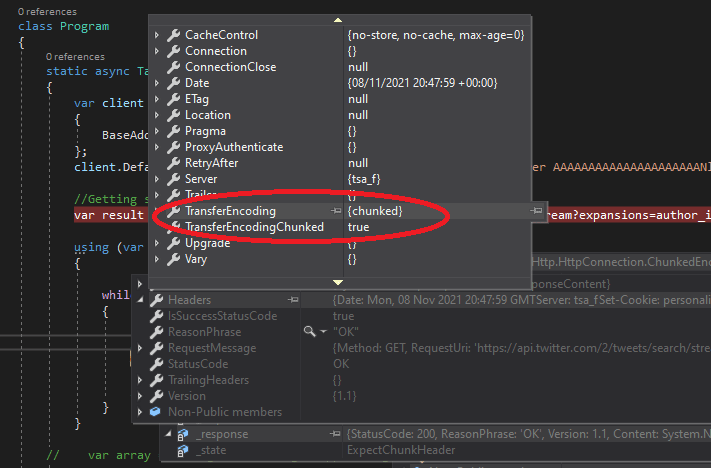Image resolution: width=711 pixels, height=468 pixels.
Task: Expand the ETag property
Action: (157, 99)
